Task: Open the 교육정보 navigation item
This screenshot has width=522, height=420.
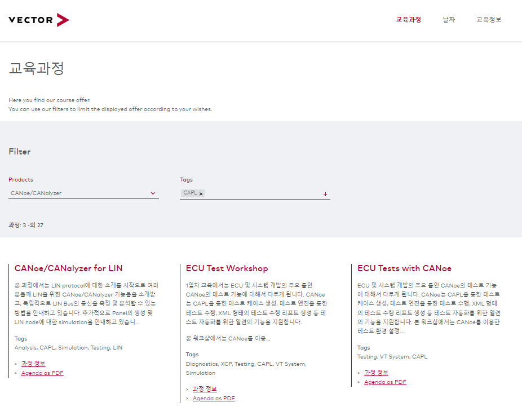Action: [x=489, y=20]
